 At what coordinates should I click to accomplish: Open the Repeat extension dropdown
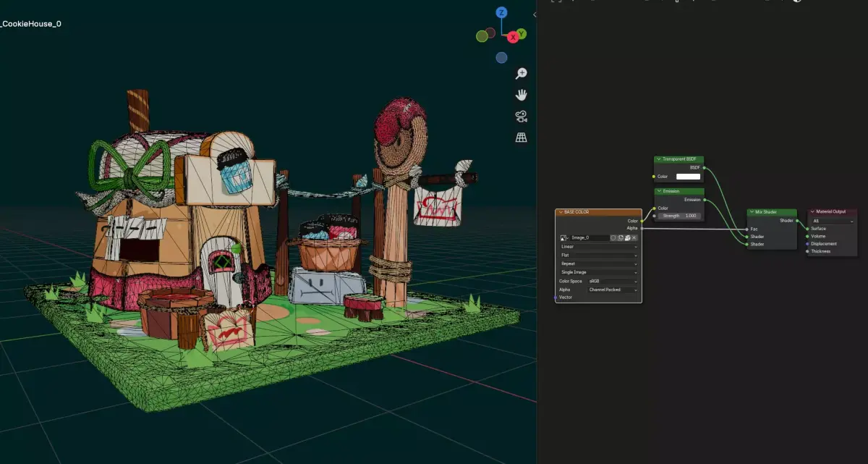599,264
